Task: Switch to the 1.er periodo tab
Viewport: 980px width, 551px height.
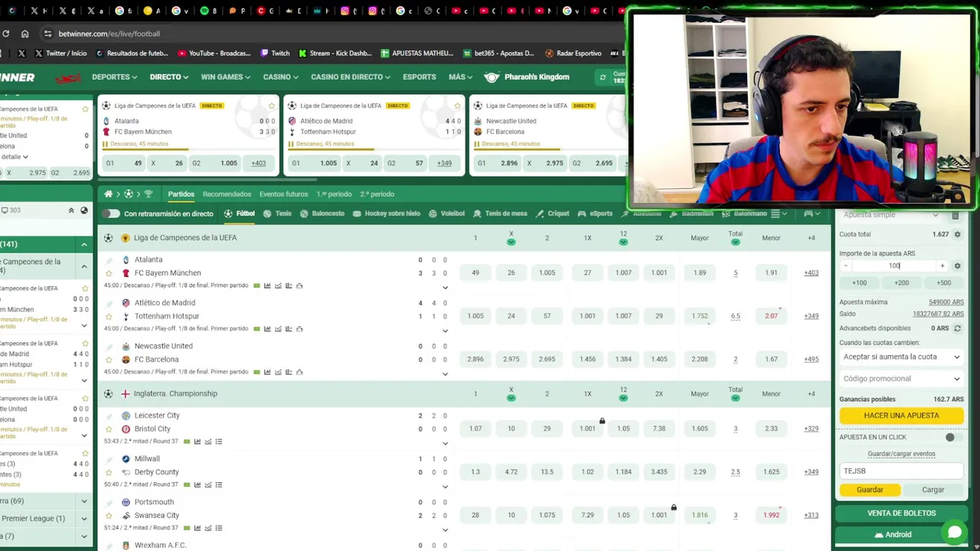Action: [x=334, y=194]
